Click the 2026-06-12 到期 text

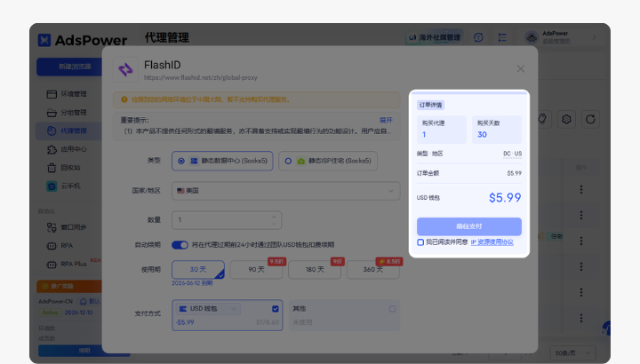[x=192, y=283]
